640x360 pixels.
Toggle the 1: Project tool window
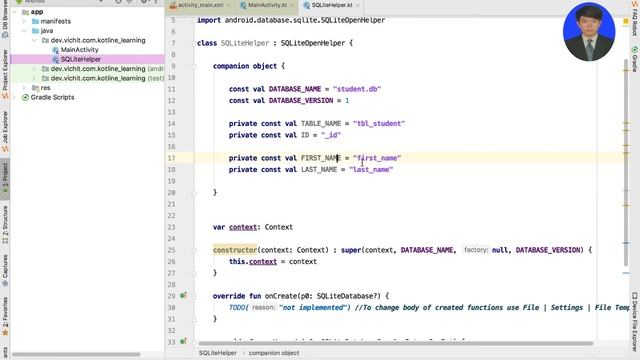click(x=5, y=178)
